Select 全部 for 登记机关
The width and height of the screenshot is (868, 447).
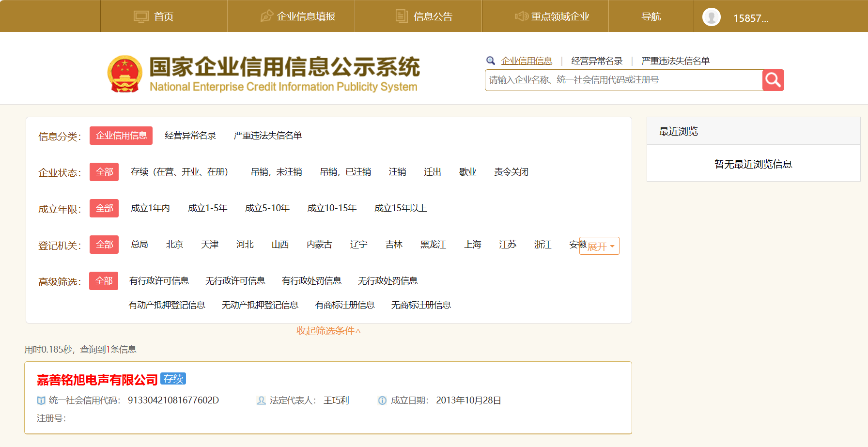[x=104, y=245]
